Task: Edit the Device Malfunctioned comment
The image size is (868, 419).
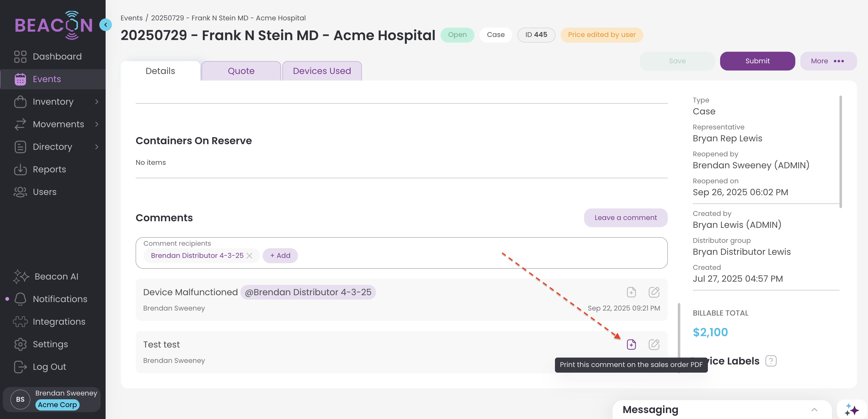Action: coord(654,292)
